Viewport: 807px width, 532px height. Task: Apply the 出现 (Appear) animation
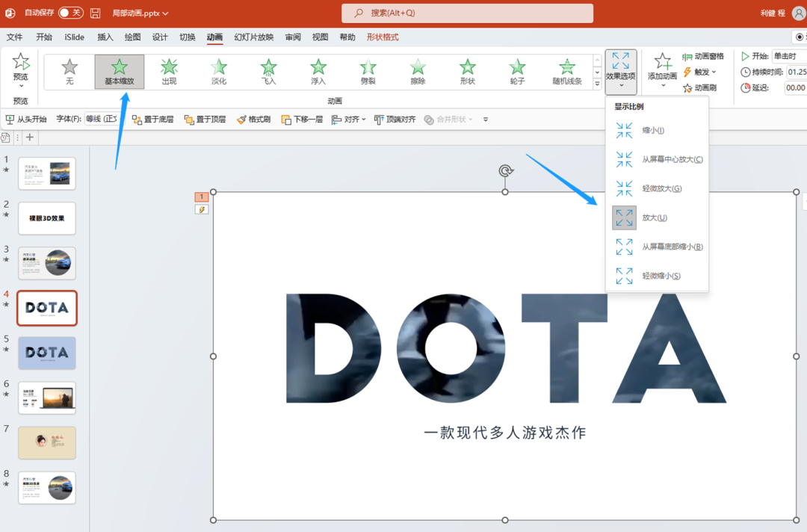click(169, 72)
